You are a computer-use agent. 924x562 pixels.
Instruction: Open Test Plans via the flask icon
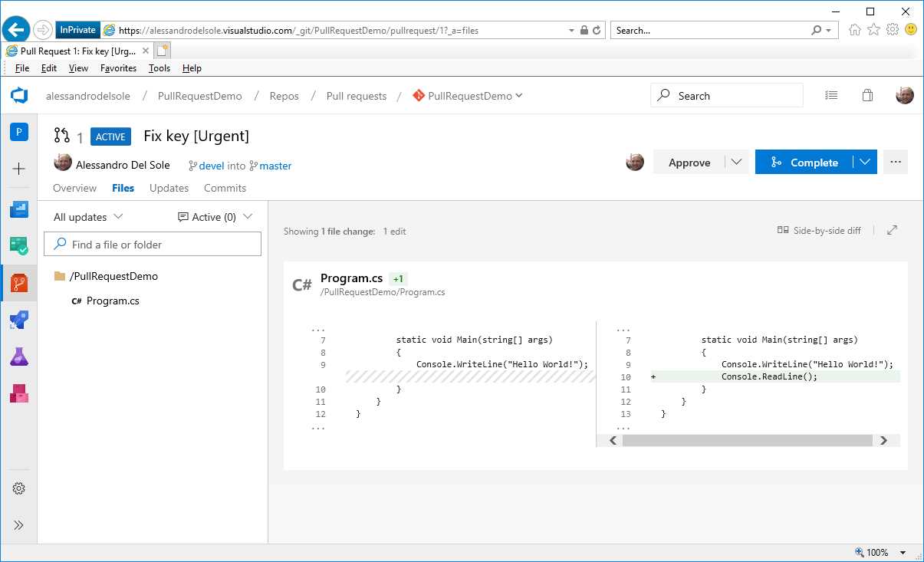pos(18,357)
